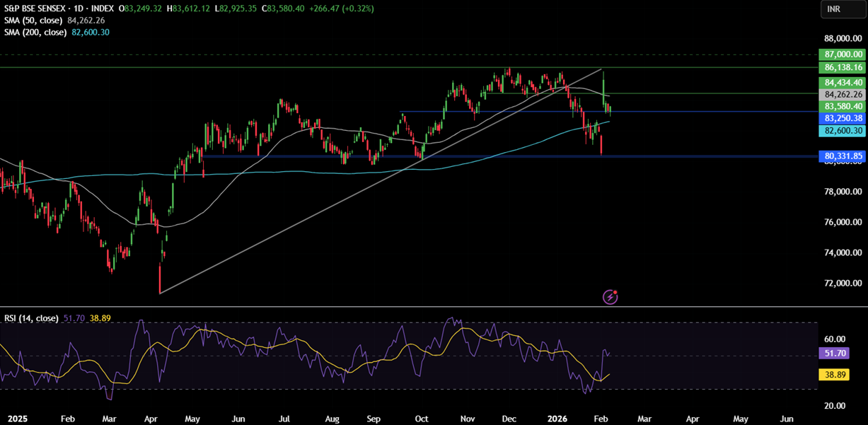868x425 pixels.
Task: Select the SMA (200, close) indicator legend
Action: pos(37,33)
